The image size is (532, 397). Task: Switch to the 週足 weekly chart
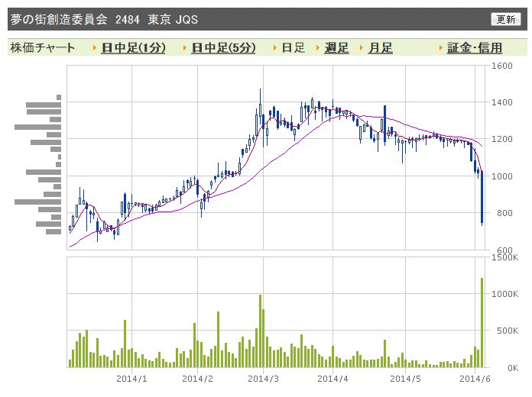coord(336,48)
